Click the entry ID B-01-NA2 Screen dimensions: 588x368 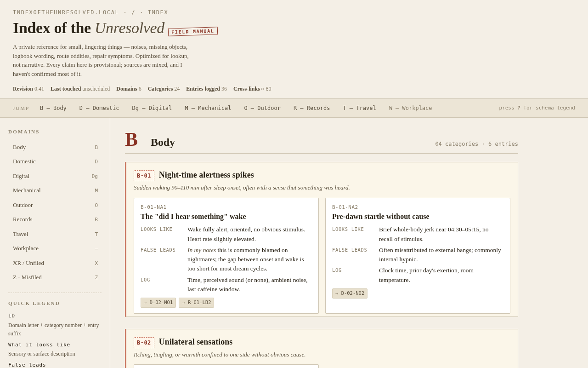coord(345,207)
